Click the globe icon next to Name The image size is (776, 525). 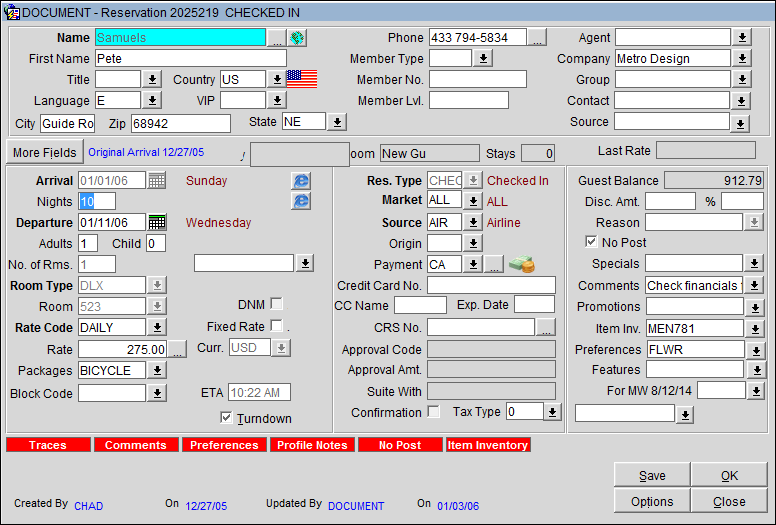pos(297,38)
